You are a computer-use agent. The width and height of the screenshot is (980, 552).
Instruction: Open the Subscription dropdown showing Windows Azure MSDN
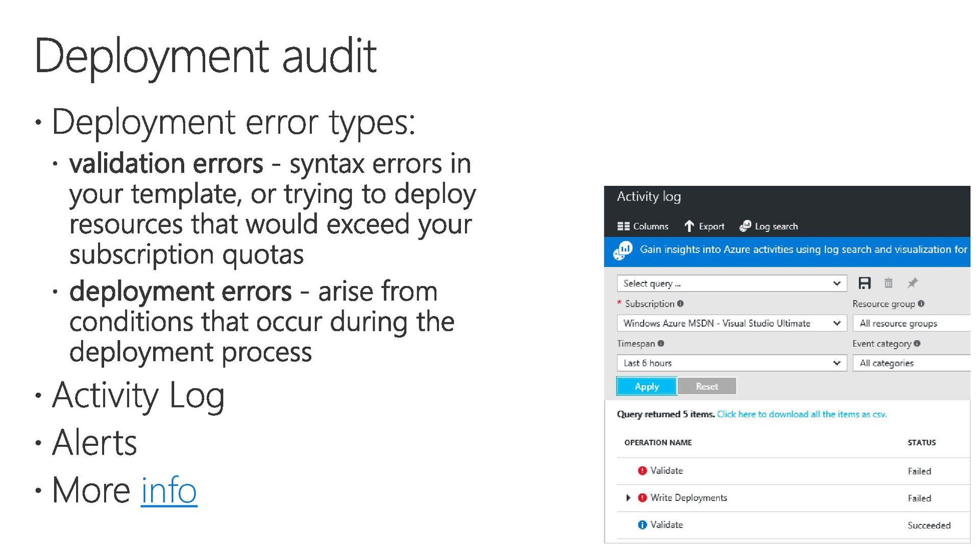coord(731,323)
